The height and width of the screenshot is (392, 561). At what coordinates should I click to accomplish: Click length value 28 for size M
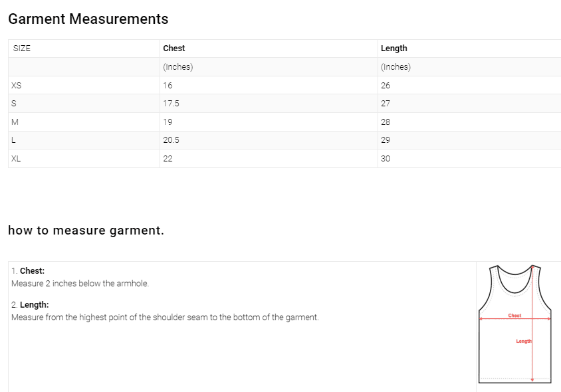coord(386,122)
